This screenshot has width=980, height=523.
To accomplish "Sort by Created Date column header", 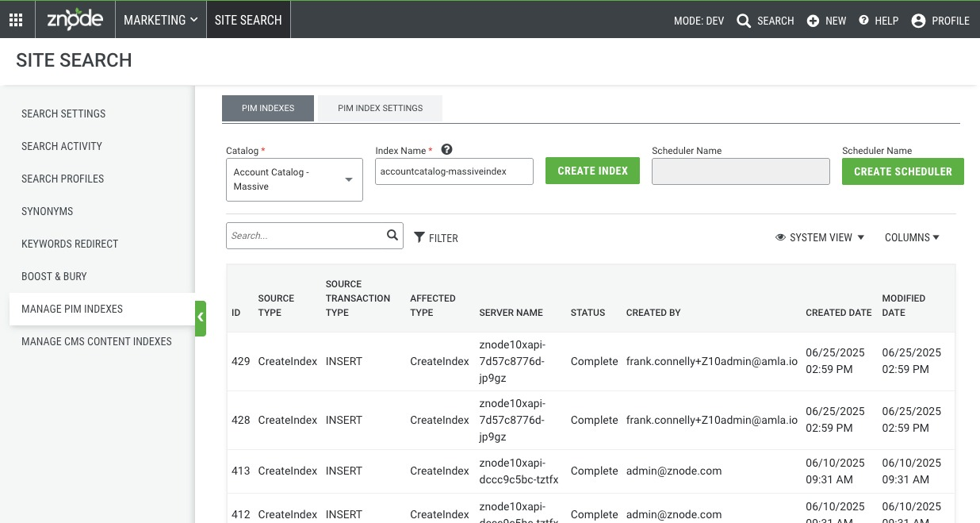I will (839, 313).
